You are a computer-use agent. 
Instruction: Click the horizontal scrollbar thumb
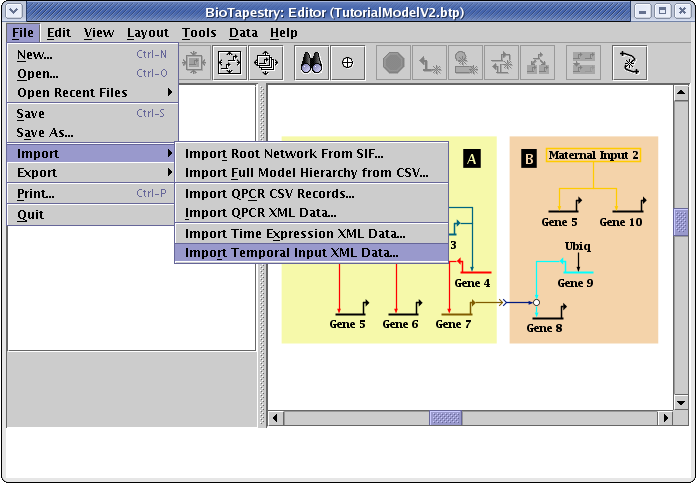pos(445,418)
